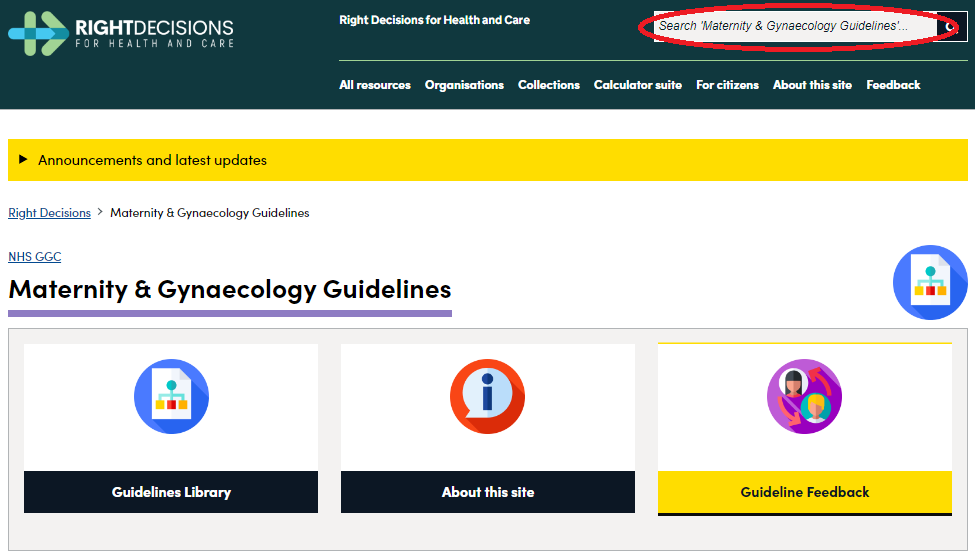Open Calculator suite in the top menu
975x557 pixels.
pos(638,85)
